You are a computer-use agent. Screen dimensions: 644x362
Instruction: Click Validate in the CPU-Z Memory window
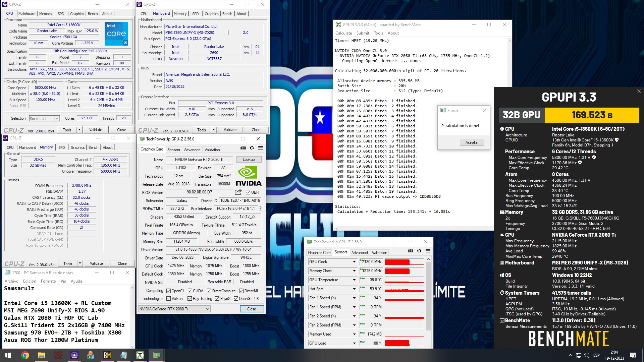[96, 263]
